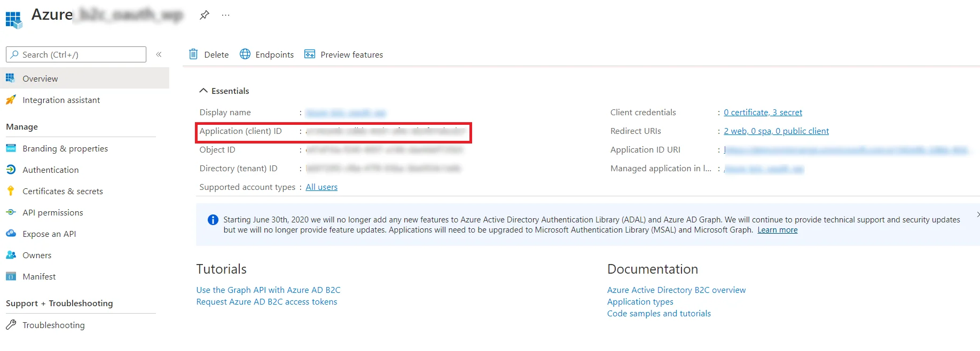Screen dimensions: 980x351
Task: Pin this blade with the pin icon
Action: (205, 15)
